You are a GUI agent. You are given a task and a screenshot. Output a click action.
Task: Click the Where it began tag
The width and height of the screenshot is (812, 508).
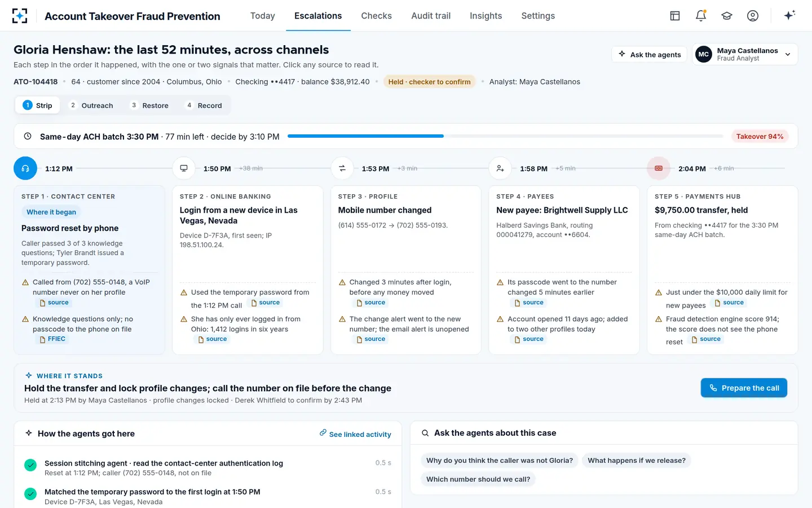[51, 212]
